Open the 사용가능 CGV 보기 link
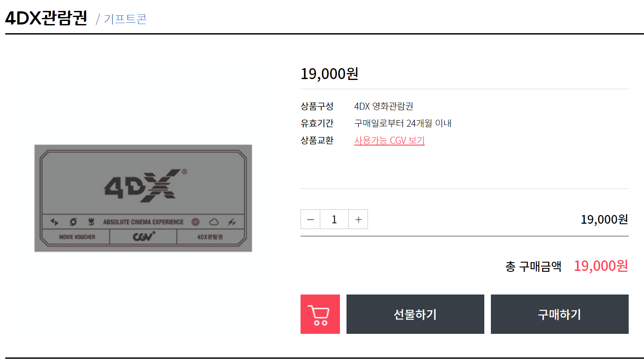Screen dimensions: 644x364 (389, 141)
